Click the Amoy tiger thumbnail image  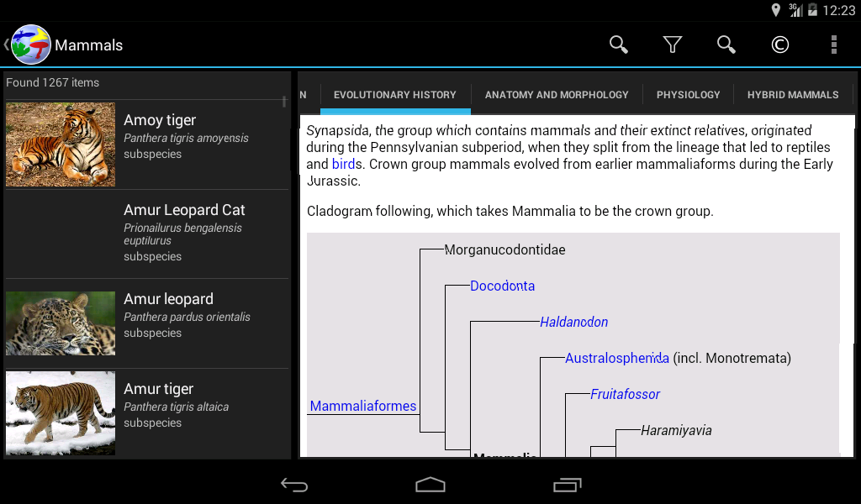(x=61, y=144)
